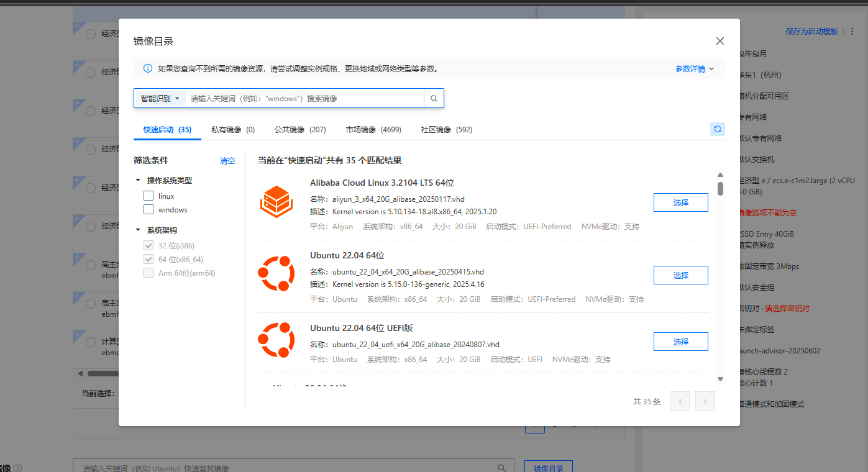Click search icon in background image field
Image resolution: width=868 pixels, height=472 pixels.
pyautogui.click(x=502, y=468)
